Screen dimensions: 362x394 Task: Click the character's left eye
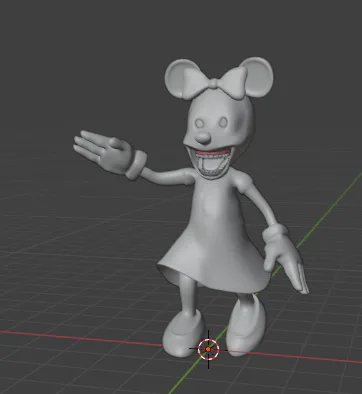pyautogui.click(x=200, y=123)
